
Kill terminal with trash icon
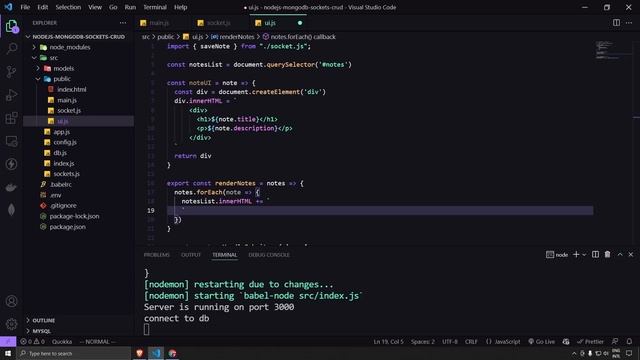[607, 254]
